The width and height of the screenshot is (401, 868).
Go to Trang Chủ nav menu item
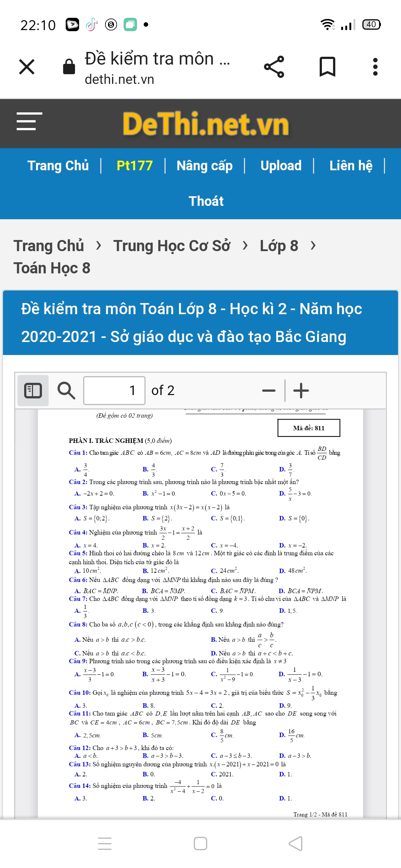pyautogui.click(x=58, y=165)
